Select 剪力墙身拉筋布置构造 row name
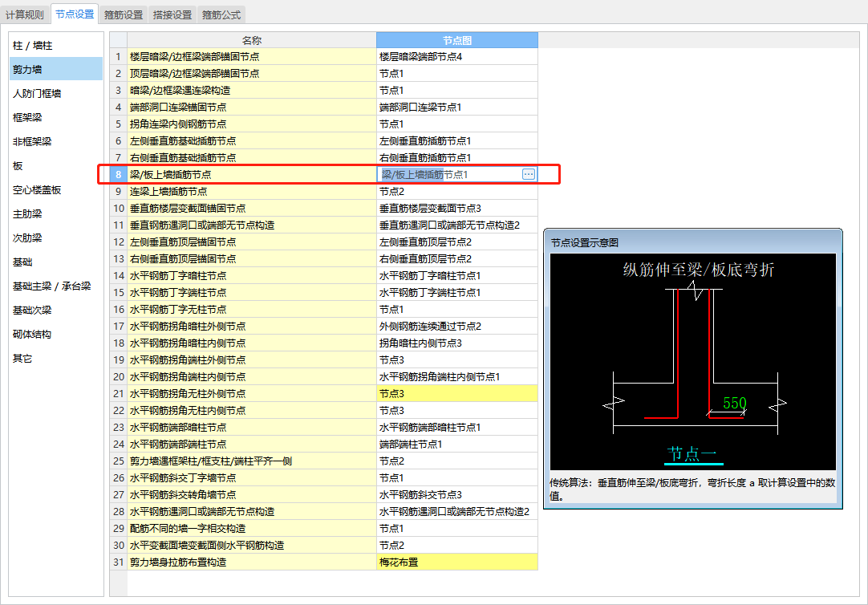The width and height of the screenshot is (868, 605). pos(252,562)
